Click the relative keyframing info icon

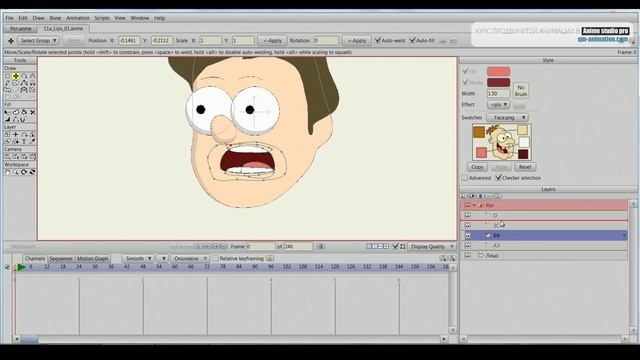pyautogui.click(x=270, y=258)
